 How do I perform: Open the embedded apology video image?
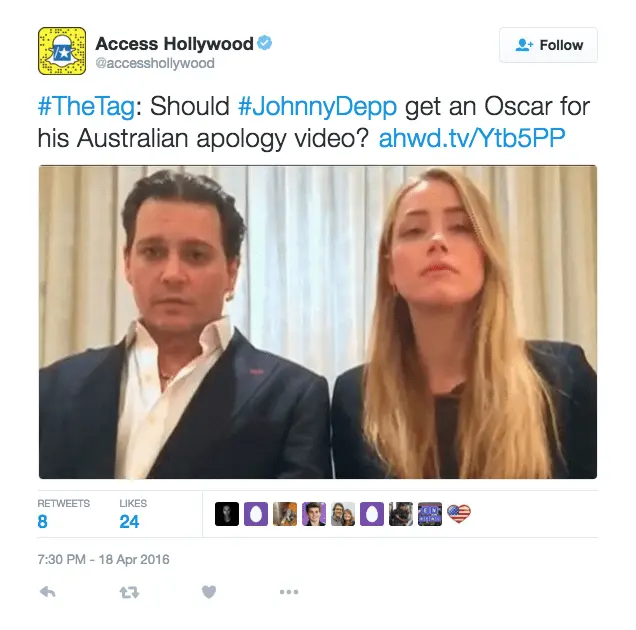318,322
